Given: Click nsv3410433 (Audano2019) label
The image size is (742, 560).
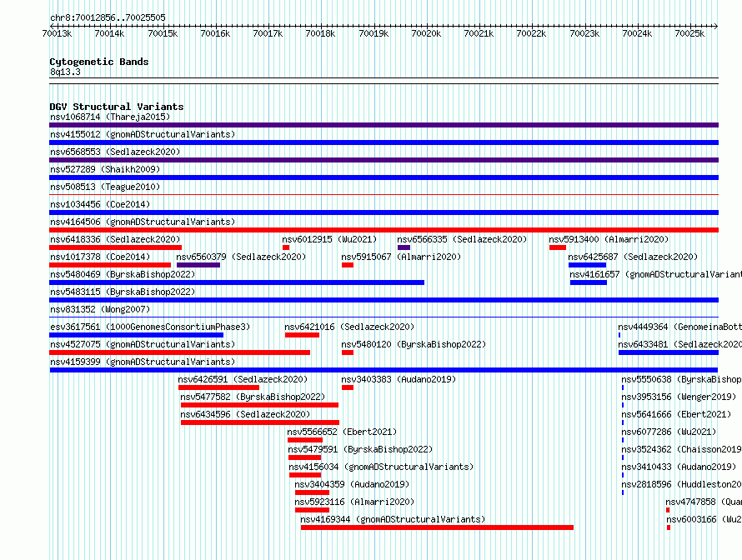Looking at the screenshot, I should tap(679, 467).
